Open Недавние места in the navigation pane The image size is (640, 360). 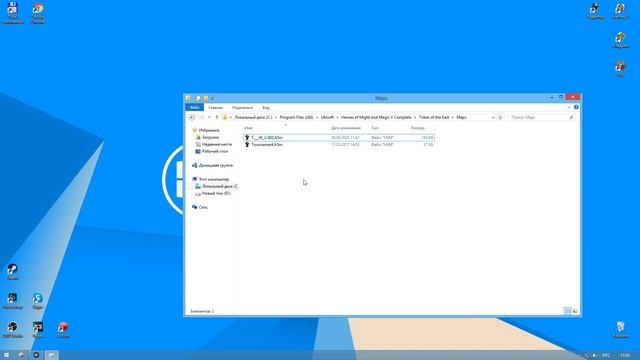[x=216, y=144]
